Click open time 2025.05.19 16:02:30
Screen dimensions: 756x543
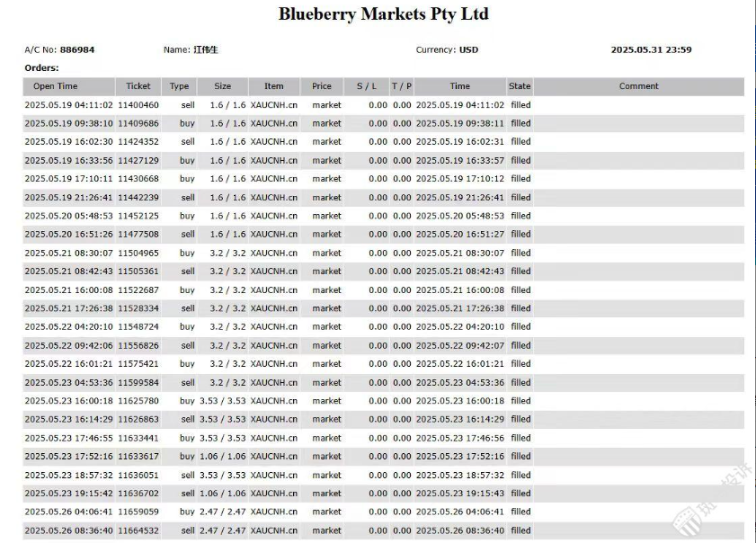point(69,142)
